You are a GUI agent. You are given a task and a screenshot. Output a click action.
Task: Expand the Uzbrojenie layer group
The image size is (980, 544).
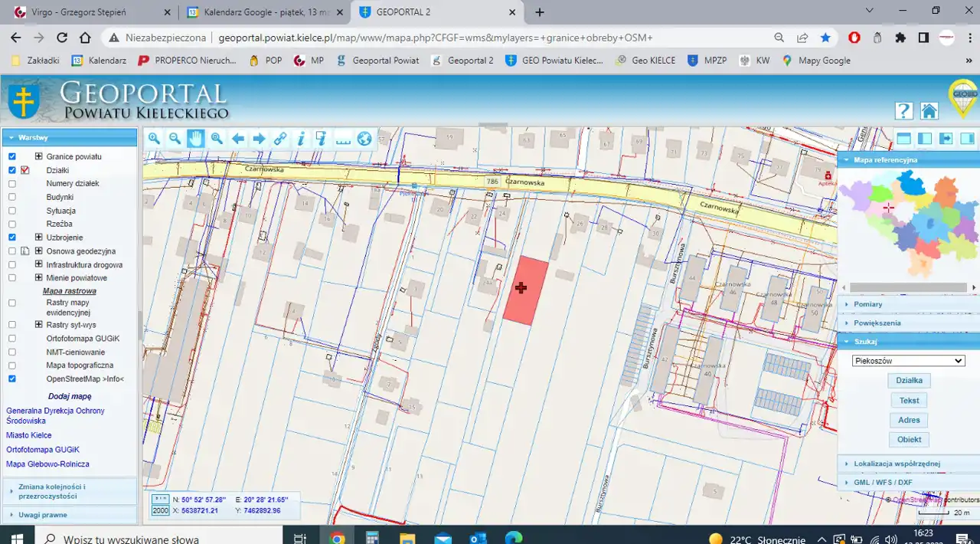[38, 238]
